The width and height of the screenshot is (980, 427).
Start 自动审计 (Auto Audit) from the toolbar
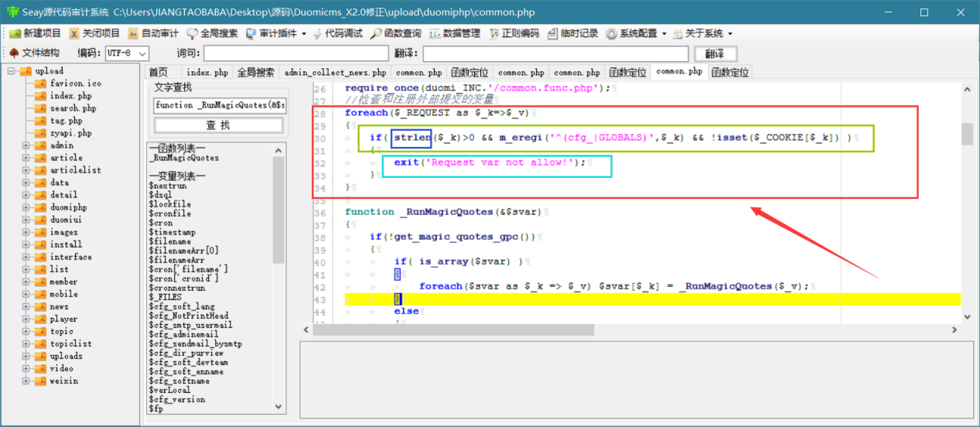point(153,33)
